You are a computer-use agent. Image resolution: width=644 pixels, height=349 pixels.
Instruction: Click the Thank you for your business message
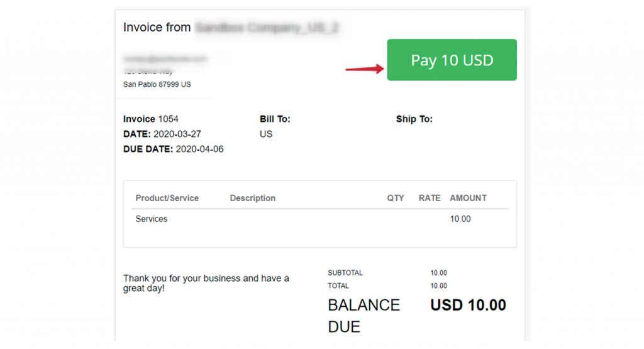coord(206,283)
